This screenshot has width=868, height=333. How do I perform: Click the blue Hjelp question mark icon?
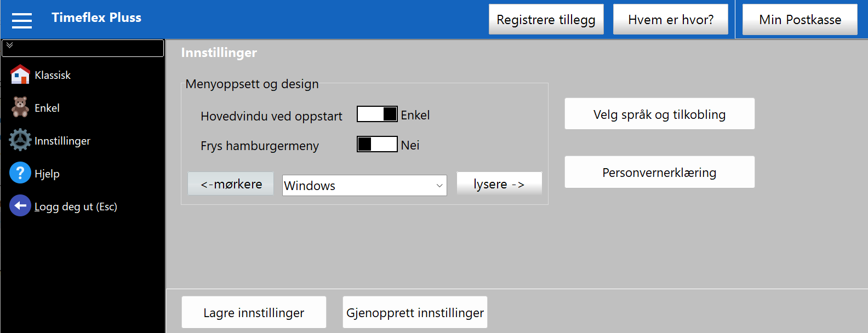pos(20,173)
